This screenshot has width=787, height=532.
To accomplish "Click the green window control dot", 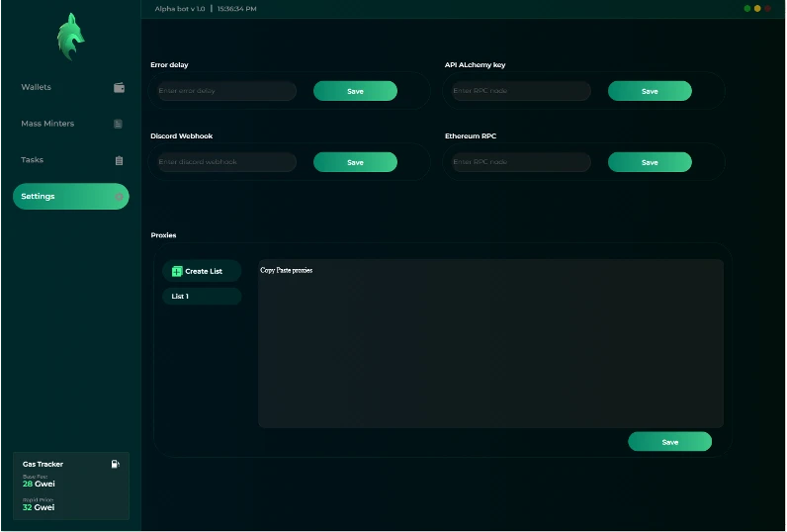I will pyautogui.click(x=747, y=9).
